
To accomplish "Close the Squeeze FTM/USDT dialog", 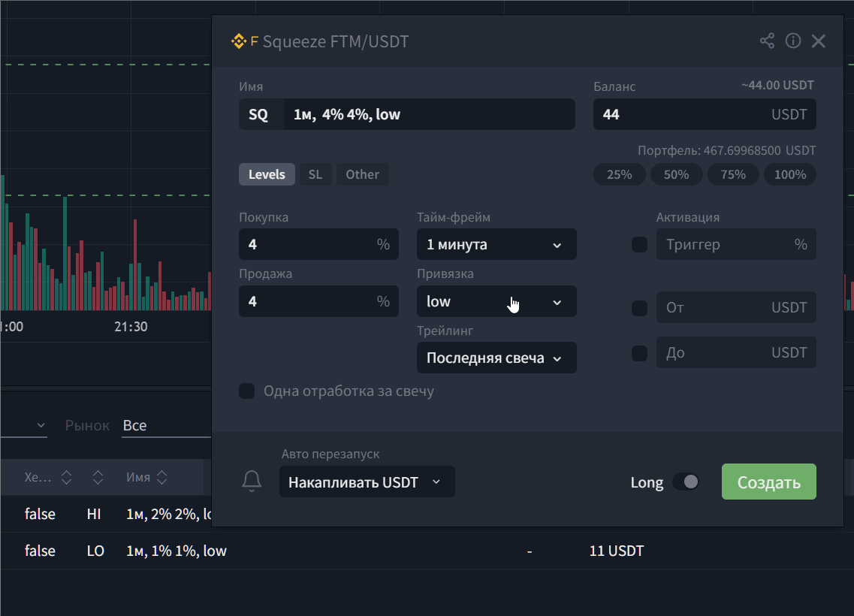I will point(819,41).
